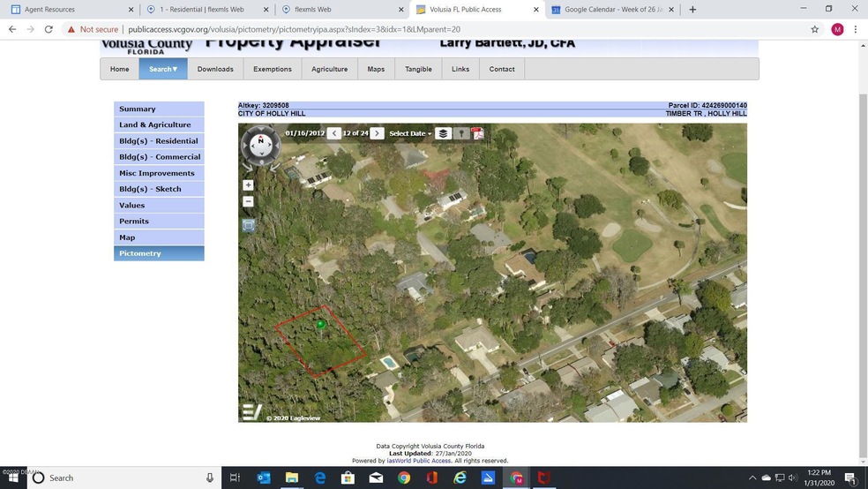Toggle the full extent view button
This screenshot has width=868, height=489.
click(x=248, y=225)
